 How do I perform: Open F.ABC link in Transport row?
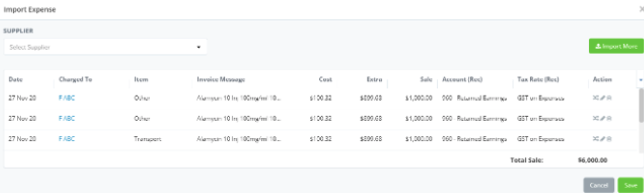[67, 138]
